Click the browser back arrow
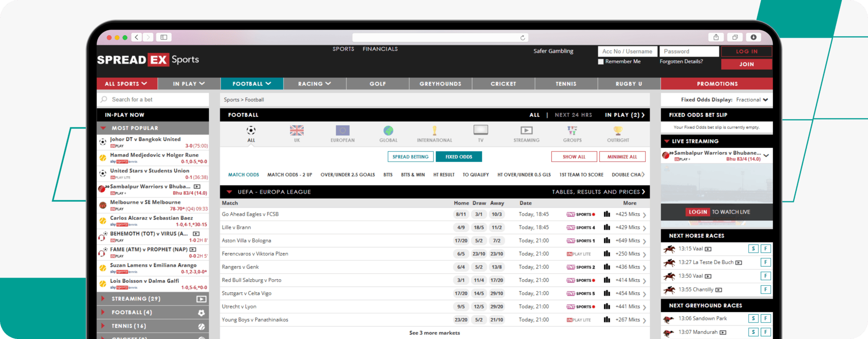Viewport: 868px width, 339px height. pos(137,37)
